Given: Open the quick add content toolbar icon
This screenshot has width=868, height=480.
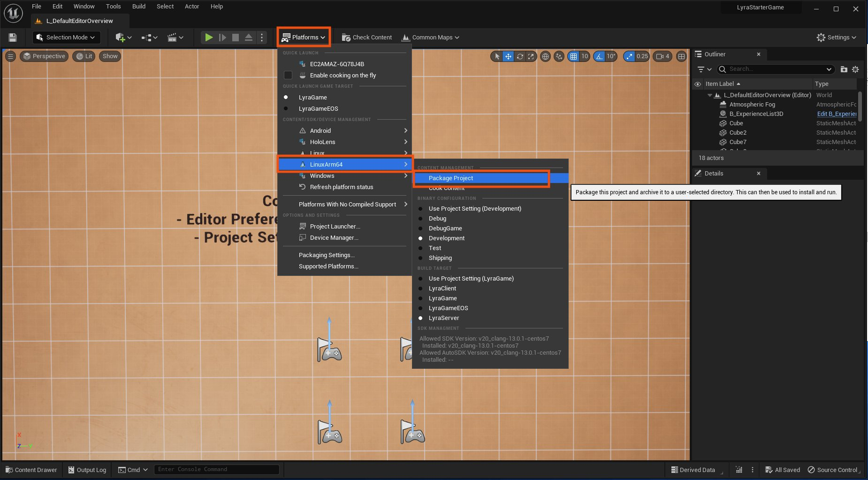Looking at the screenshot, I should (x=123, y=38).
